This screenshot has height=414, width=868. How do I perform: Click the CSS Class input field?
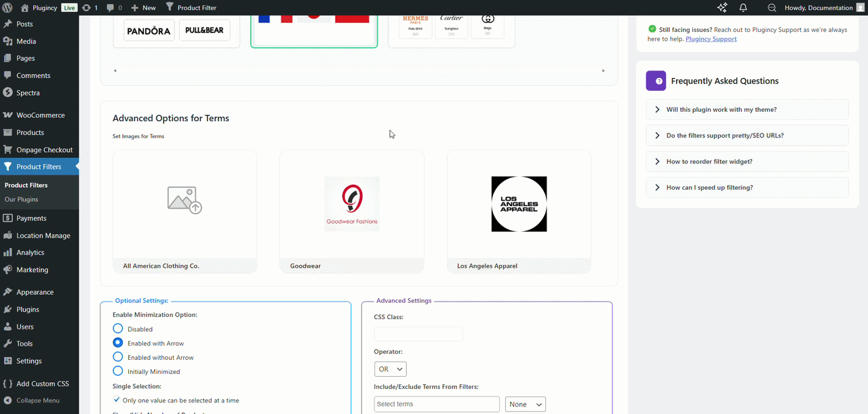418,334
